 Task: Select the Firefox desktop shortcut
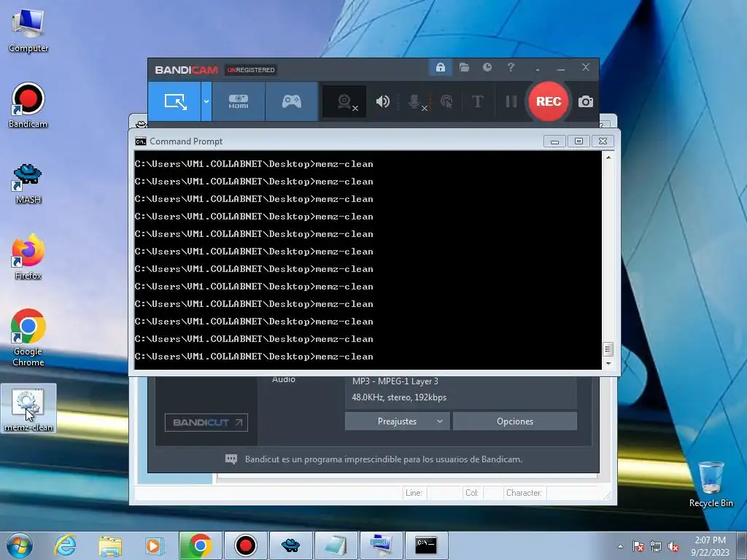pyautogui.click(x=28, y=257)
